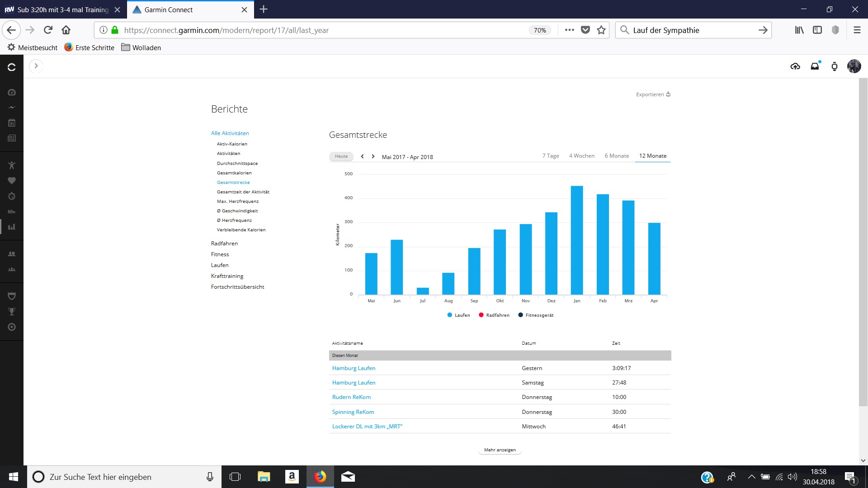Open the notifications inbox icon
The height and width of the screenshot is (488, 868).
point(815,66)
